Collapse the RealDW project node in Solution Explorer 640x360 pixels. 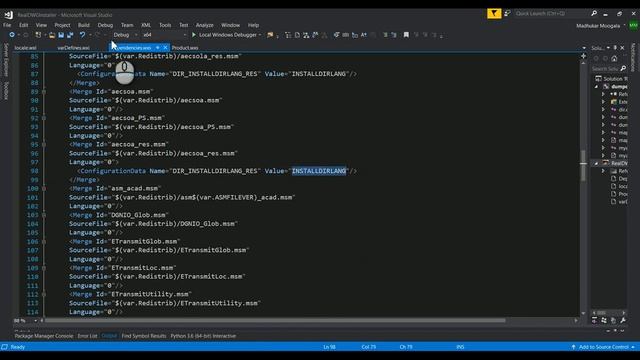[596, 163]
